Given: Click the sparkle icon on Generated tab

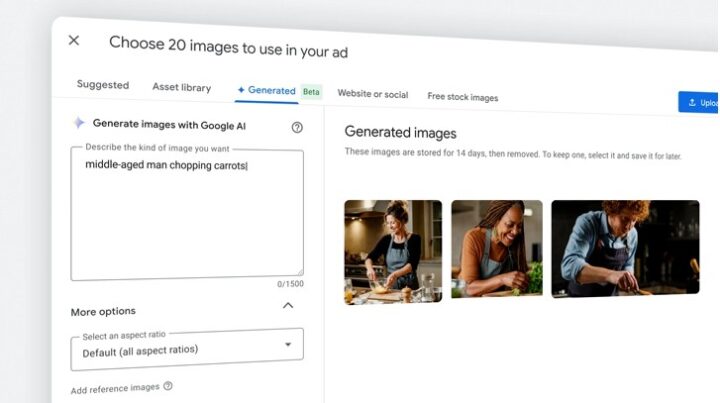Looking at the screenshot, I should click(241, 90).
